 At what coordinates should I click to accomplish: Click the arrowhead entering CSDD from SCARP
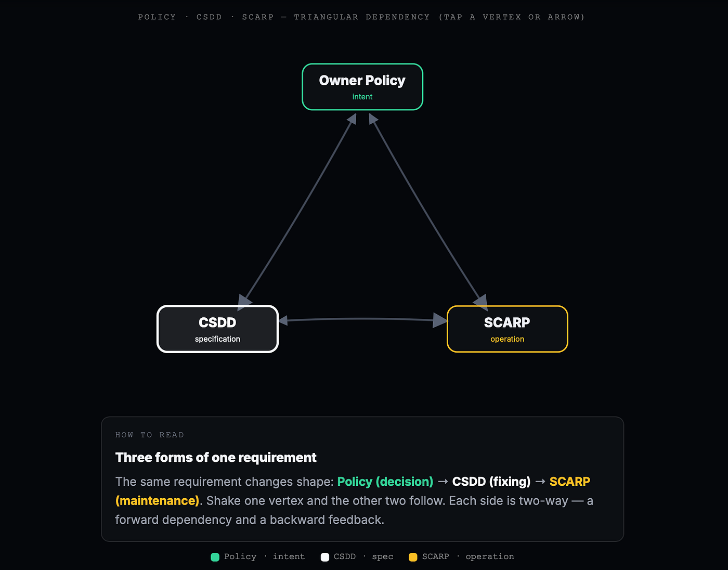(283, 320)
